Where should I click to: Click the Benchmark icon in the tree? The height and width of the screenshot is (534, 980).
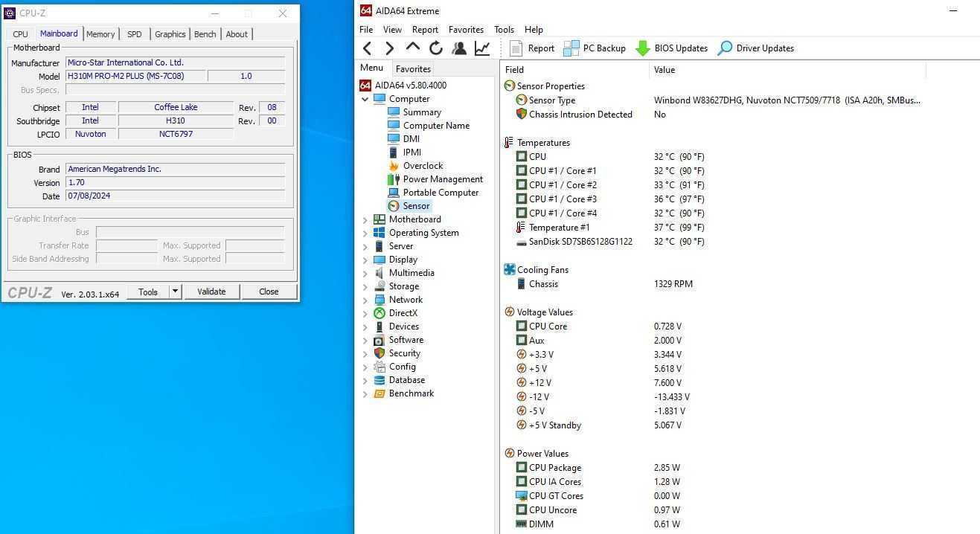[379, 393]
